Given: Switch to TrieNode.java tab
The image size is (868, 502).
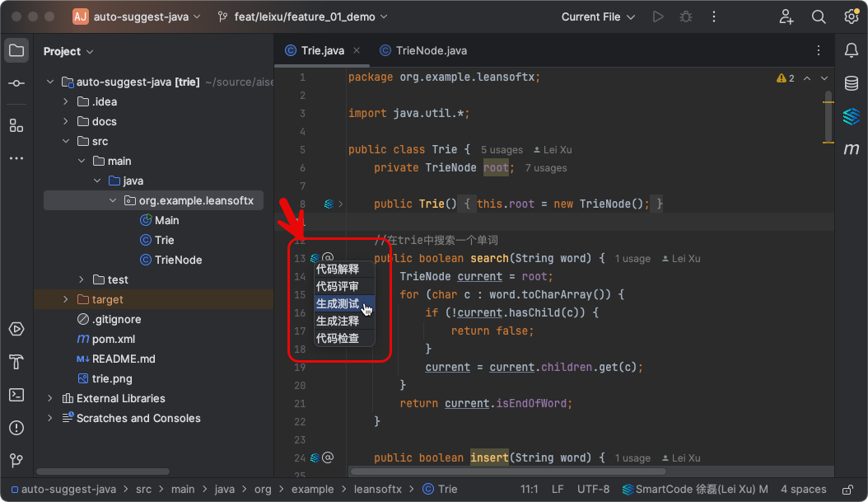Looking at the screenshot, I should click(x=423, y=50).
